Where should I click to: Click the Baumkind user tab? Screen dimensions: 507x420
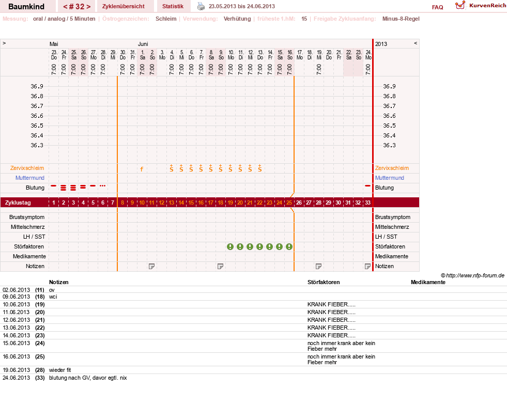26,6
